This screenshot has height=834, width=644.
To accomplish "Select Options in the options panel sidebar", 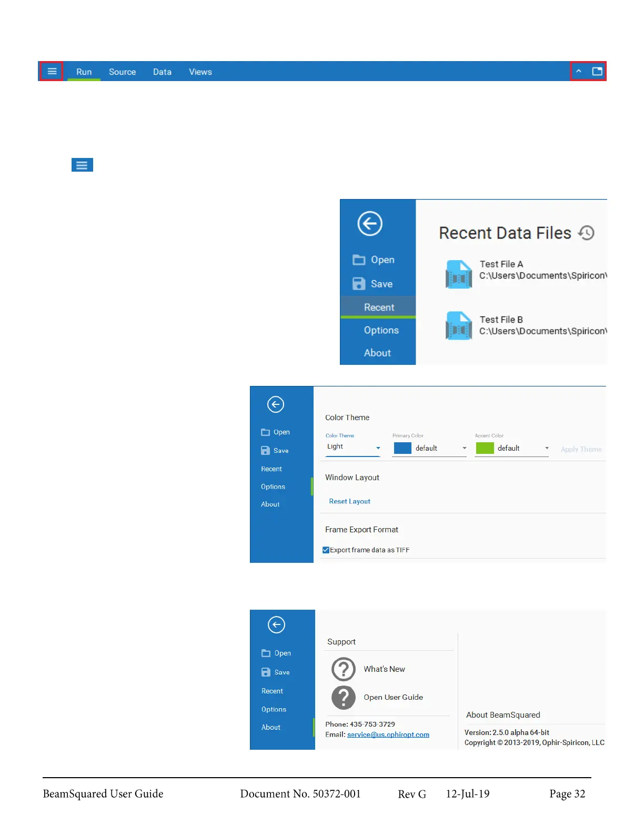I will click(273, 486).
